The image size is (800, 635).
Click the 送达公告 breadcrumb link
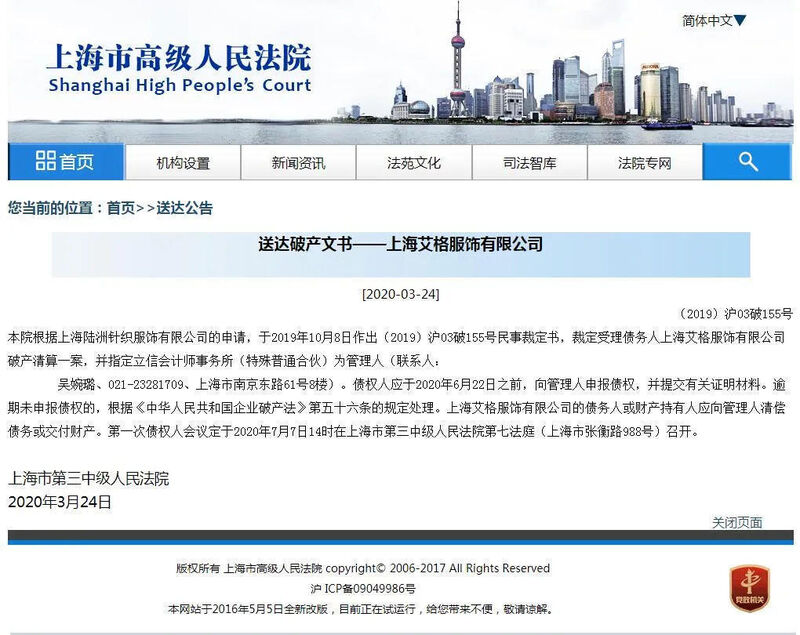tap(184, 208)
